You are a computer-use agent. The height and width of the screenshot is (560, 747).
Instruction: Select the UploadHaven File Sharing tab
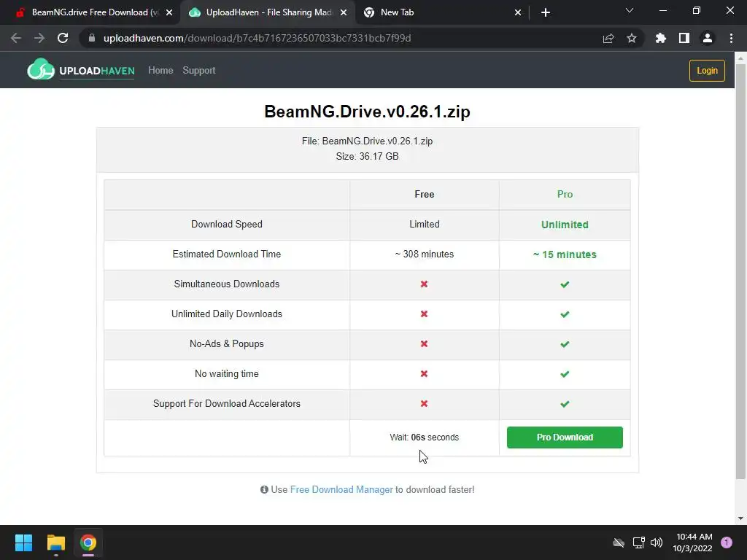pos(269,12)
